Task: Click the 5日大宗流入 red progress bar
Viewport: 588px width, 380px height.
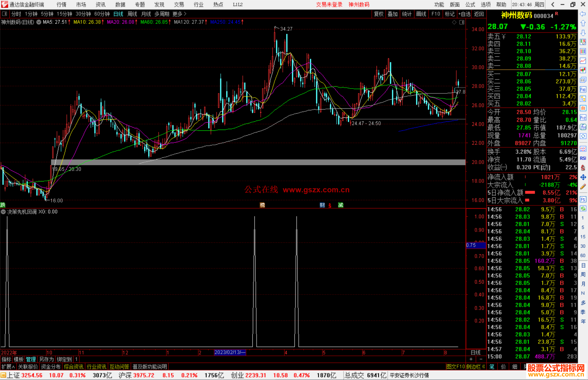Action: pos(527,200)
